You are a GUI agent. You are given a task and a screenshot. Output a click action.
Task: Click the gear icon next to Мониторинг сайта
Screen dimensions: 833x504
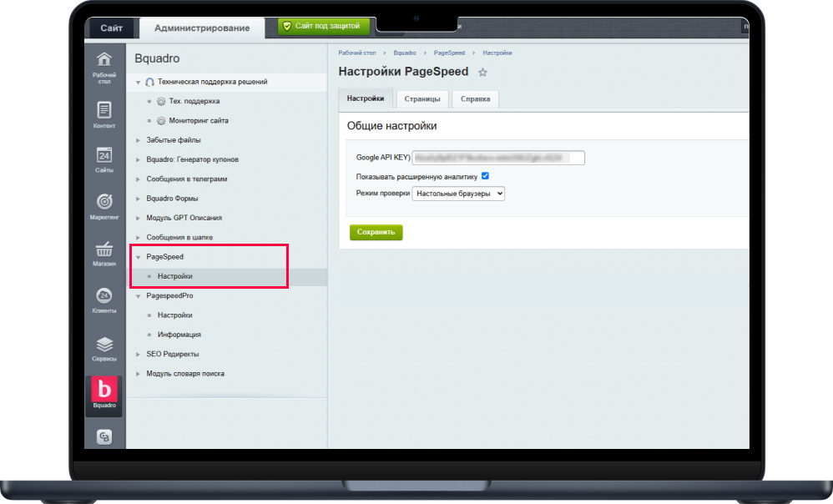pyautogui.click(x=161, y=120)
